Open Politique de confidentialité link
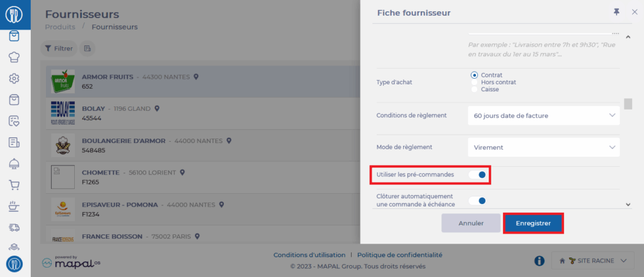This screenshot has height=277, width=644. click(399, 255)
